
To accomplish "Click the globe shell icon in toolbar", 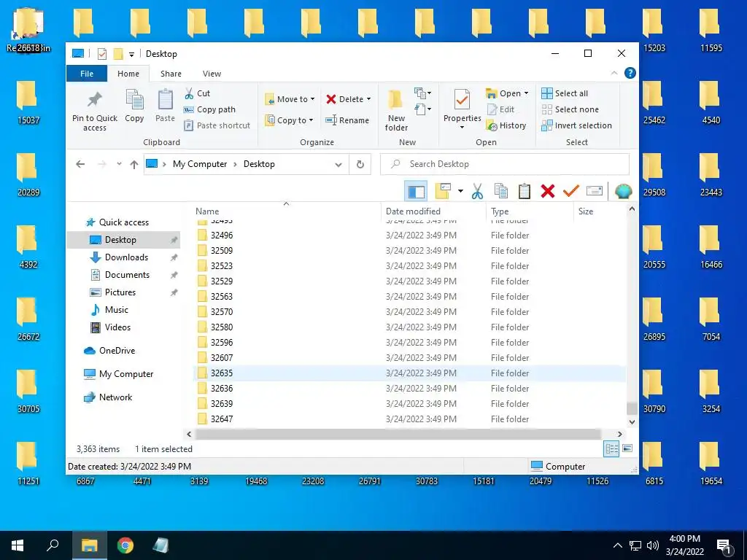I will (623, 191).
